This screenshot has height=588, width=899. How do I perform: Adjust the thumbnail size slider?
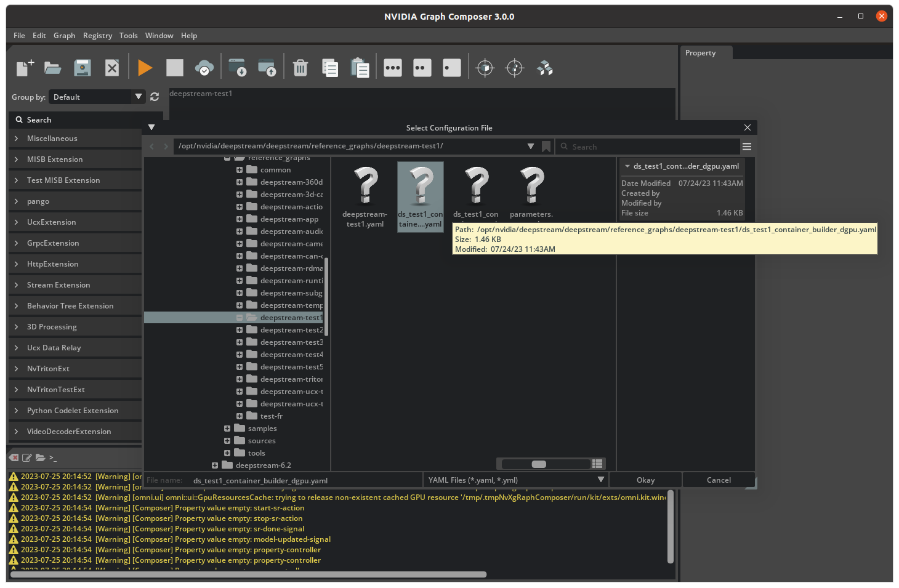click(x=539, y=464)
